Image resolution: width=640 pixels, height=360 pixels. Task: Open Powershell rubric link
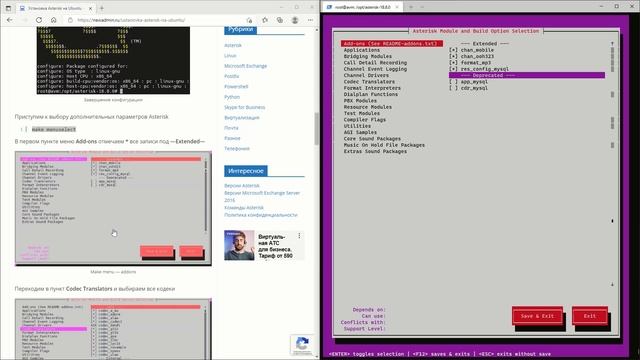(x=236, y=87)
